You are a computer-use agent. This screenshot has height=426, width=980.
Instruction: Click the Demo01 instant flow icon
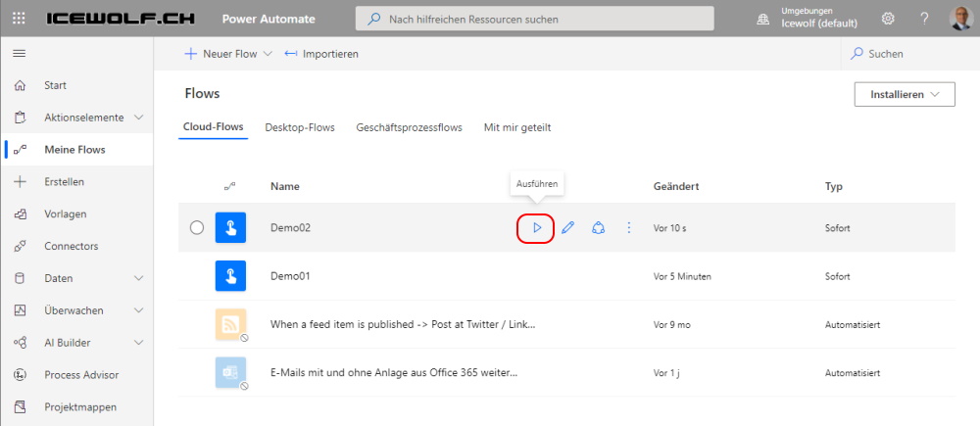(x=230, y=276)
